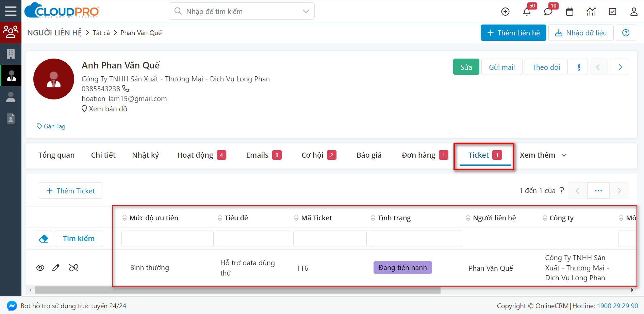Screen dimensions: 644x314
Task: Switch to the Nhật ký tab
Action: (x=146, y=155)
